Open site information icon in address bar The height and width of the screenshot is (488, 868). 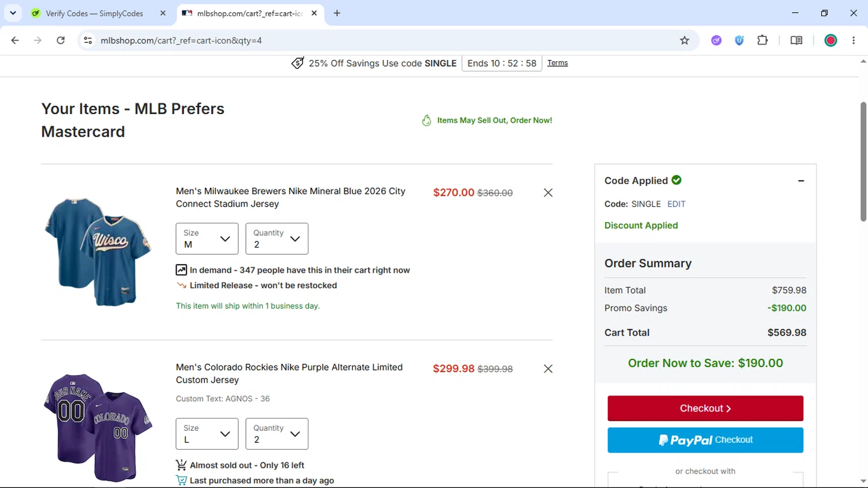pos(88,41)
